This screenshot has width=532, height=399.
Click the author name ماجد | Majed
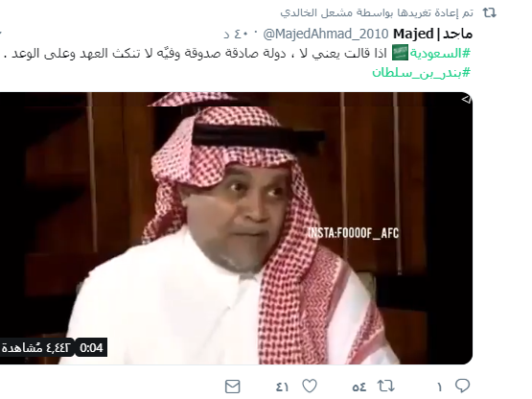pos(432,34)
